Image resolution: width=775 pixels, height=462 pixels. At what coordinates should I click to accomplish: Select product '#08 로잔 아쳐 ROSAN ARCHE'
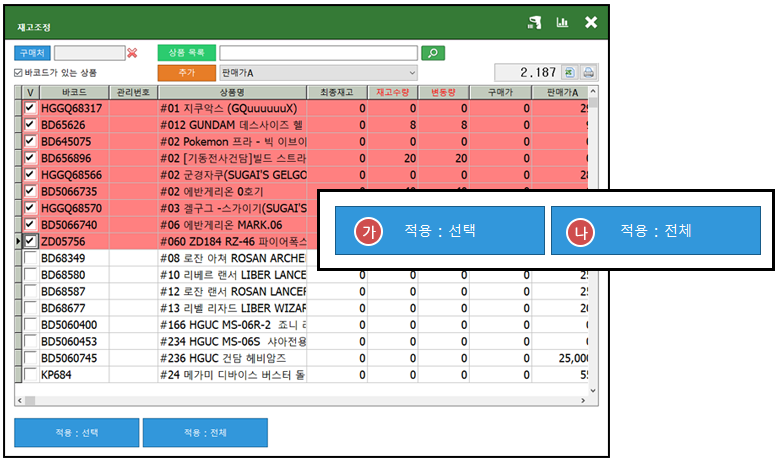pos(232,258)
